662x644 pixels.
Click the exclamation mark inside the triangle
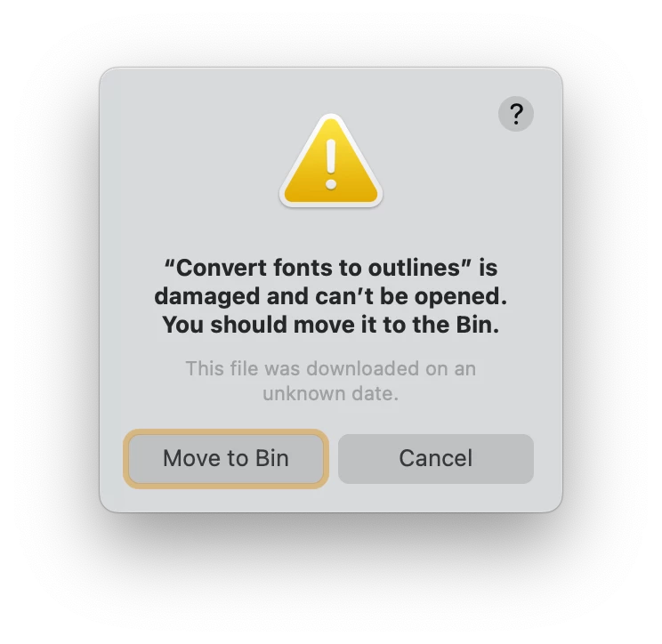click(331, 165)
